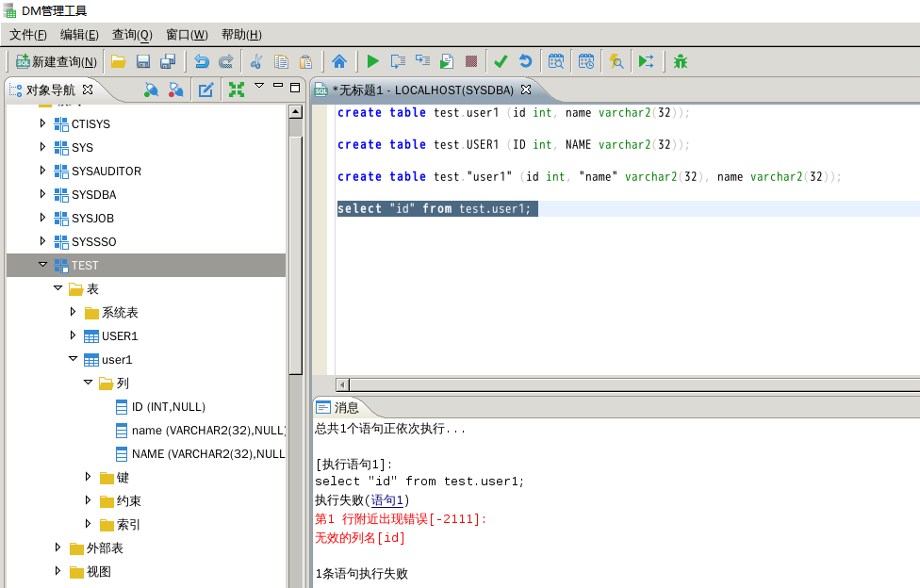Click the calendar with magnifier icon
Viewport: 920px width, 588px height.
555,61
